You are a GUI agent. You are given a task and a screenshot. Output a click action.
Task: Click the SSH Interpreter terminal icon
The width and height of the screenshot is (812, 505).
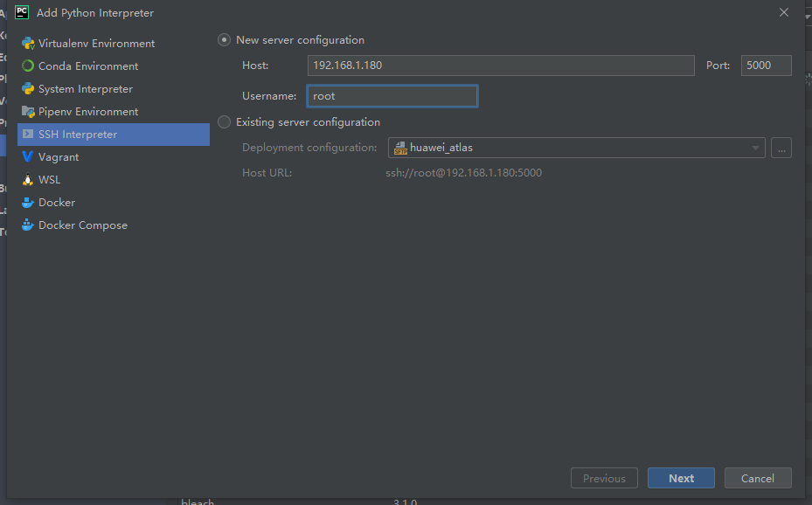coord(28,134)
